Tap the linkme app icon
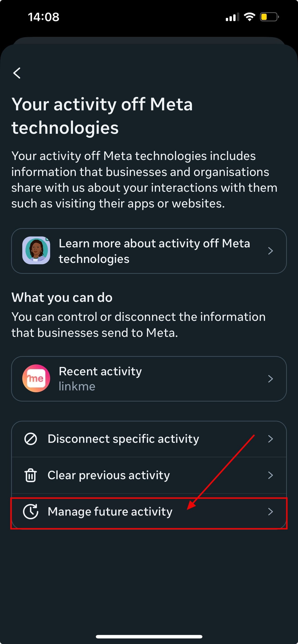 [x=36, y=378]
